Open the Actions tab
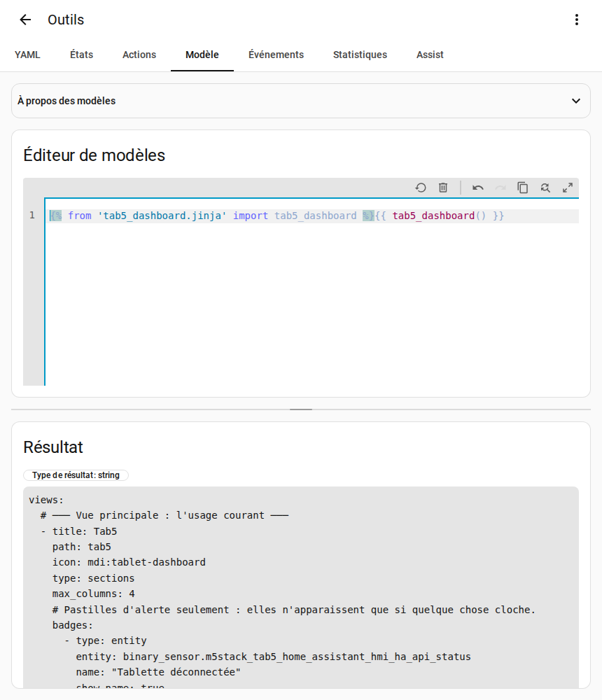602x700 pixels. coord(139,55)
